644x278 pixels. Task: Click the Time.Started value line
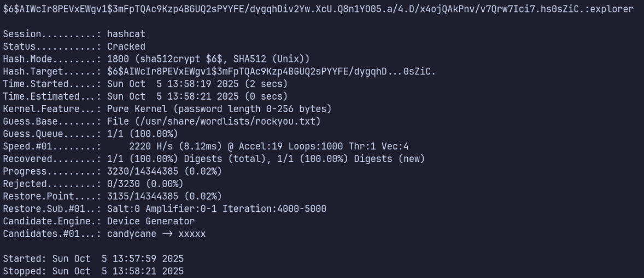(197, 84)
